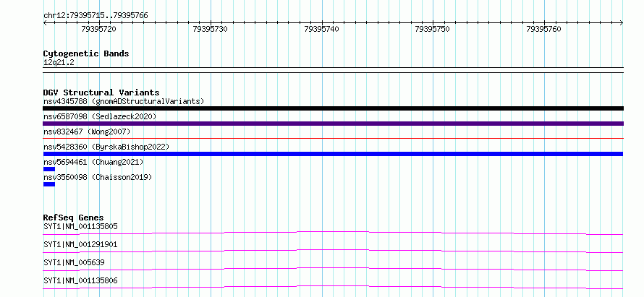Click ruler position 79395720
Screen dimensions: 644x297
pyautogui.click(x=98, y=29)
